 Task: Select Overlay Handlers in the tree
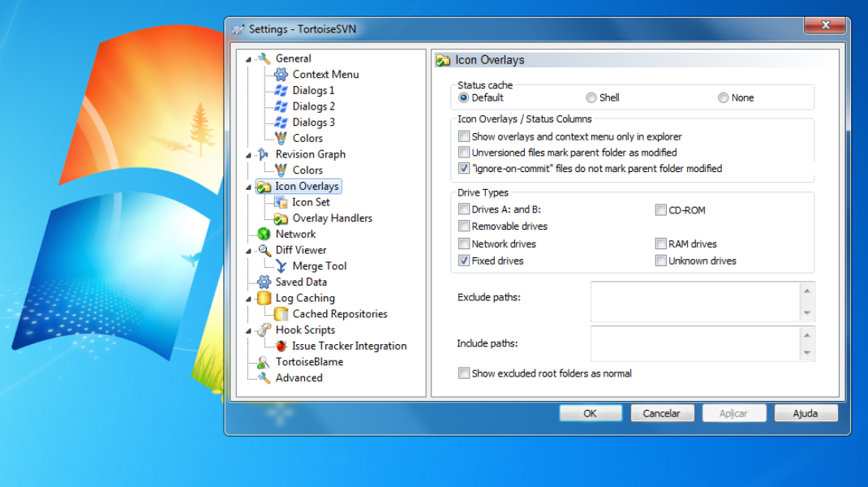point(332,218)
